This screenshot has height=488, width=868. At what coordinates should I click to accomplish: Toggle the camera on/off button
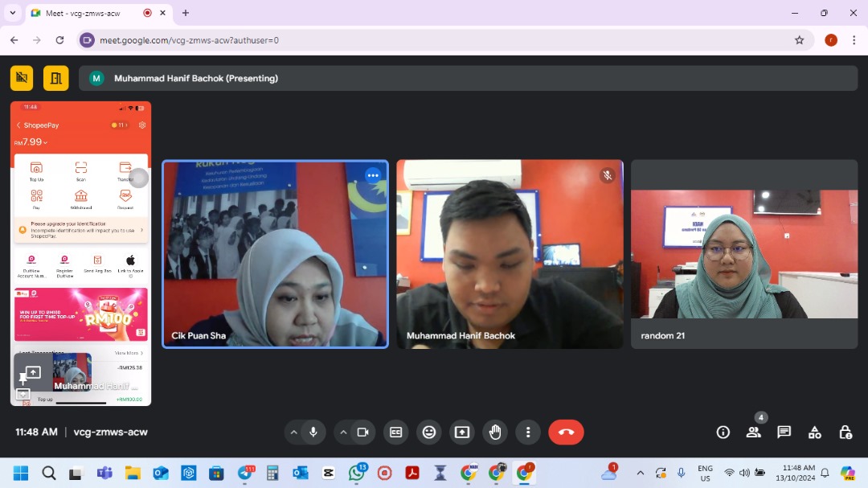pos(362,432)
